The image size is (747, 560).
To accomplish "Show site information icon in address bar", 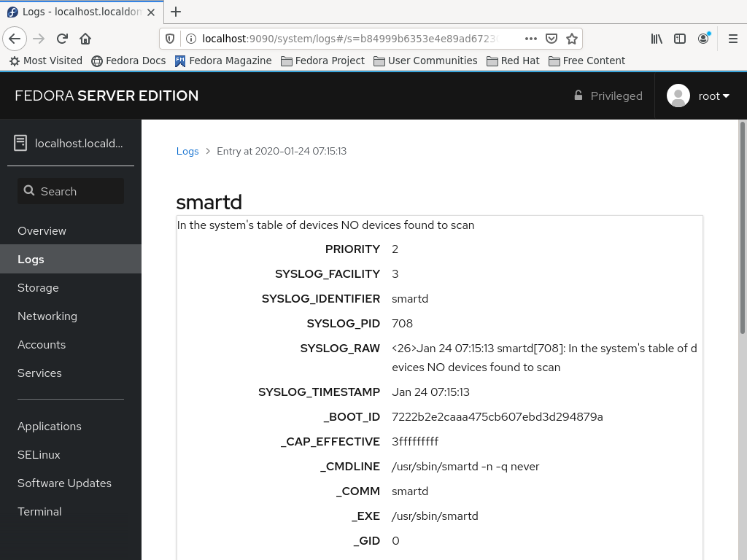I will coord(190,39).
